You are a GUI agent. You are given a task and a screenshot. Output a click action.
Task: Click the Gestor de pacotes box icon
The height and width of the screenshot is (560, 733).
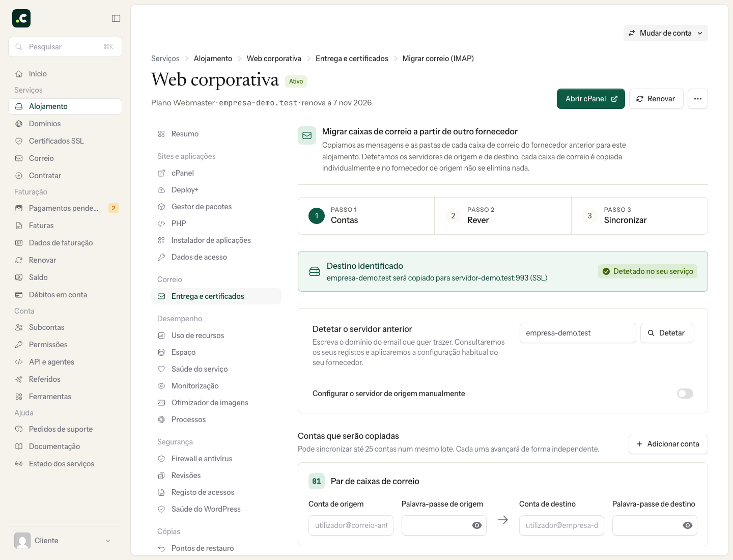coord(161,207)
